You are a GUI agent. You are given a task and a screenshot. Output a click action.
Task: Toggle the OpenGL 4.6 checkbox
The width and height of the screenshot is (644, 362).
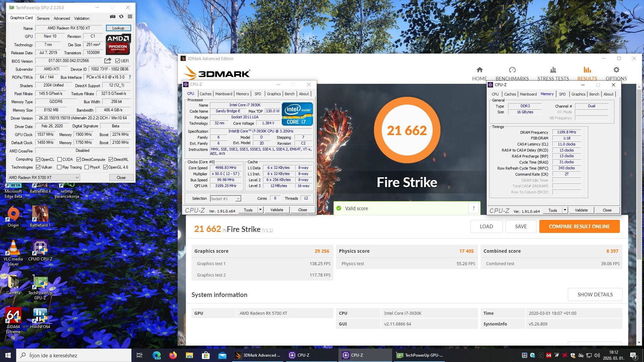(105, 167)
